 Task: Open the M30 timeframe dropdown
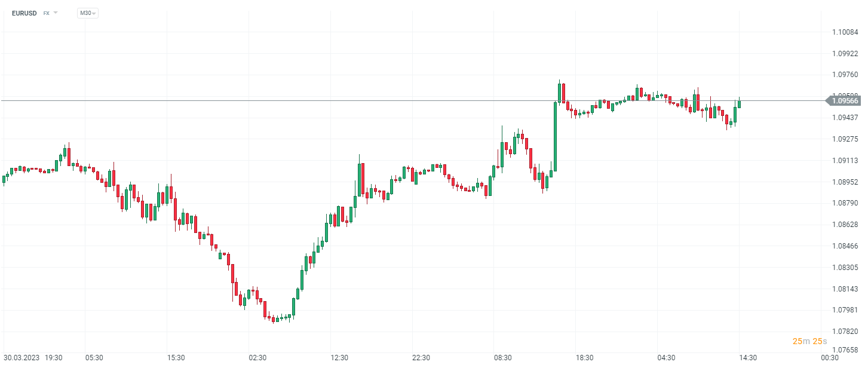(x=87, y=13)
